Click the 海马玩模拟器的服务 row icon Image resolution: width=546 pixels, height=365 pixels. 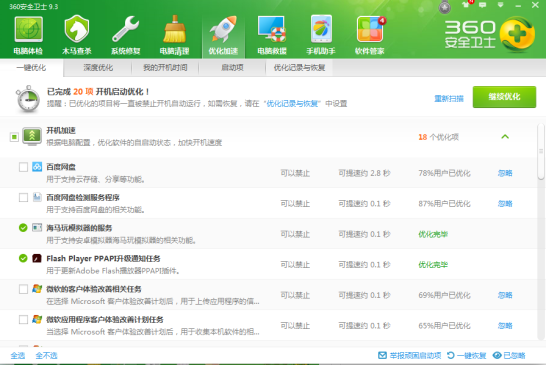pyautogui.click(x=37, y=227)
